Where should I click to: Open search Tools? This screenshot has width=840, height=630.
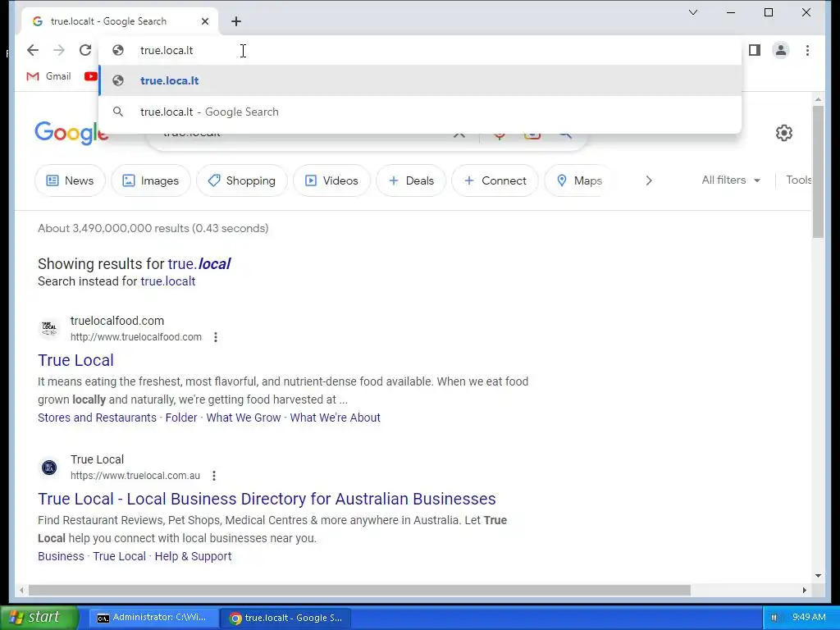[x=798, y=180]
